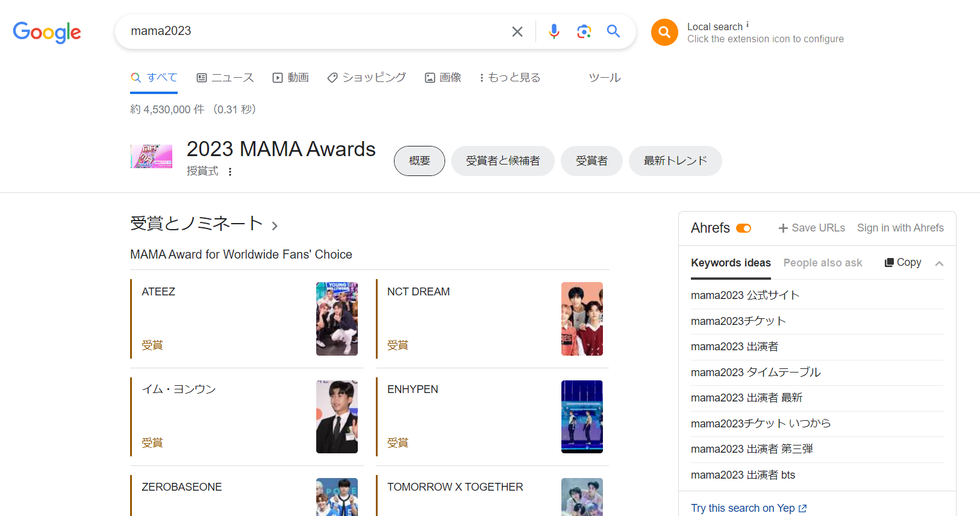Click the plus icon for Save URLs

pos(783,228)
